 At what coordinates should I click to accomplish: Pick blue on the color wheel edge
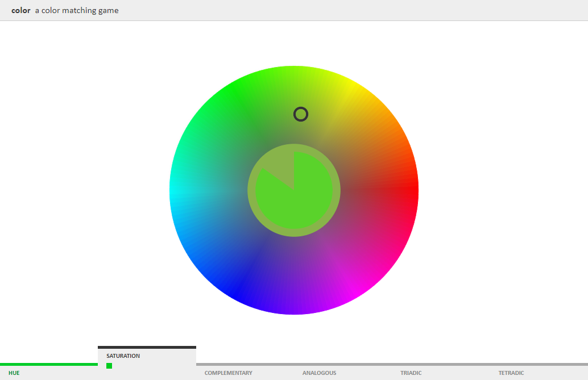pos(235,294)
